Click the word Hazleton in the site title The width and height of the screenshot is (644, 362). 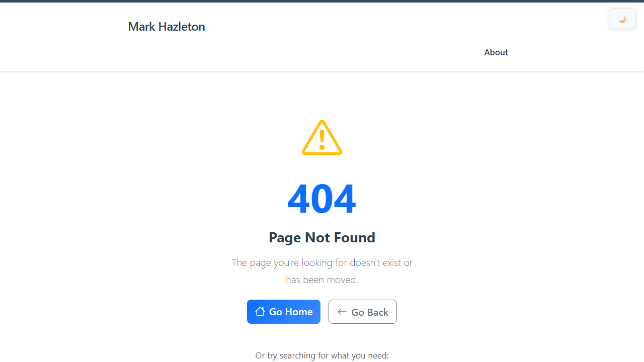tap(182, 27)
